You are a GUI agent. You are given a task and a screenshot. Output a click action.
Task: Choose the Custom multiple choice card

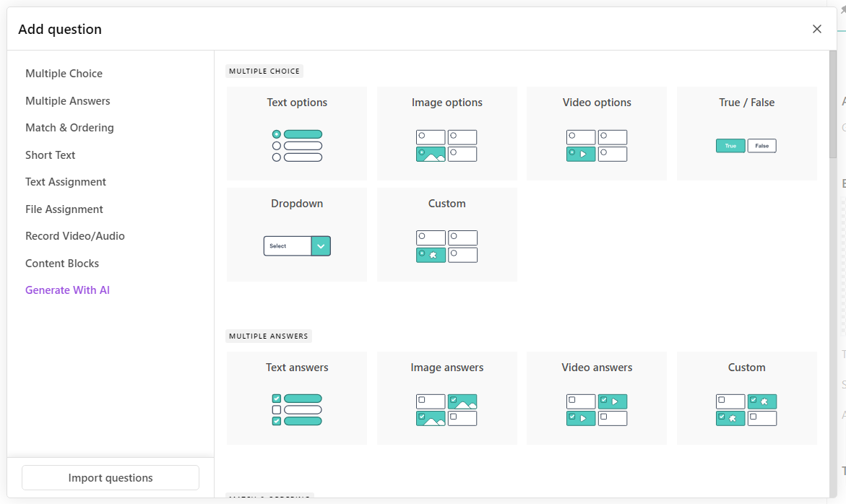(446, 235)
